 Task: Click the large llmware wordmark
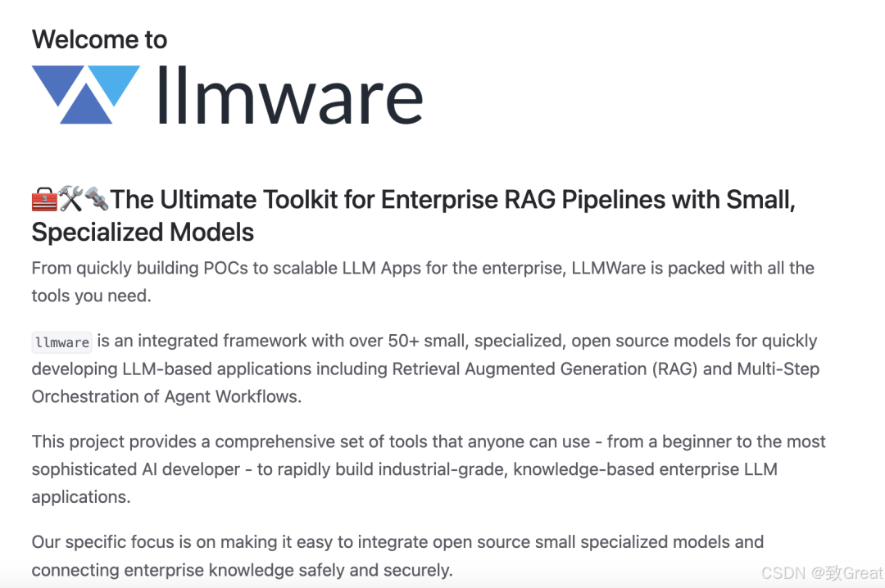[x=289, y=94]
